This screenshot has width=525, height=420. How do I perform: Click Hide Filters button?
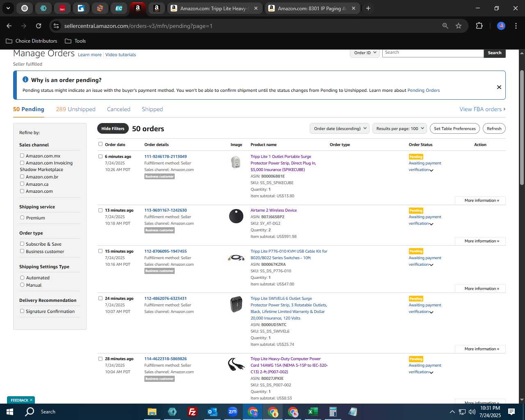(113, 128)
